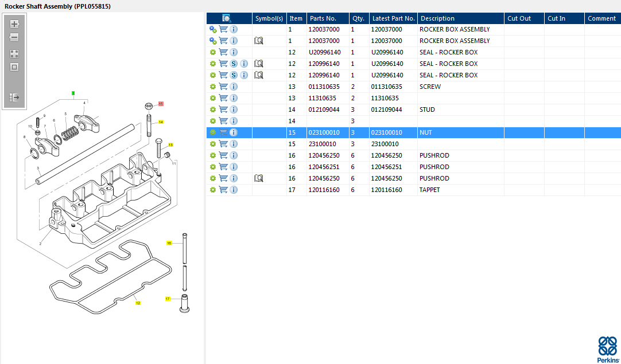Click the single-square fit view icon
The width and height of the screenshot is (621, 364).
pos(14,67)
